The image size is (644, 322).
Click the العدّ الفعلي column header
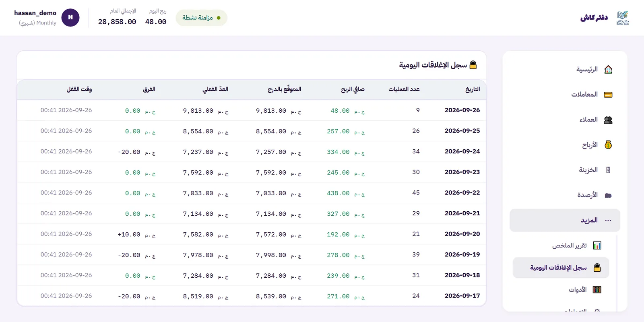(215, 89)
